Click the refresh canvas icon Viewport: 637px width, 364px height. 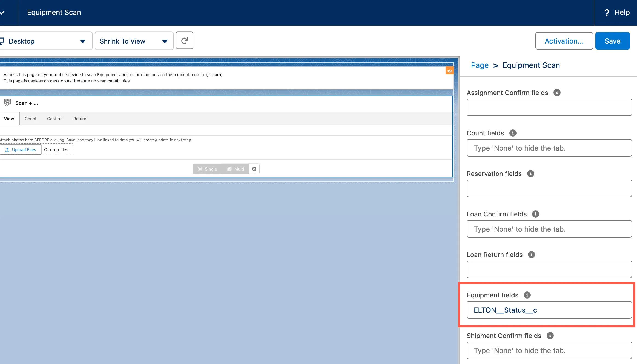tap(184, 41)
